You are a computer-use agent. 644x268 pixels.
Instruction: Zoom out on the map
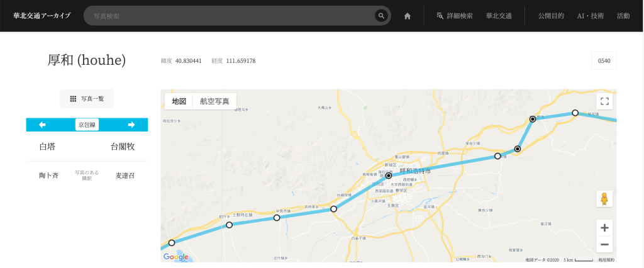[604, 244]
